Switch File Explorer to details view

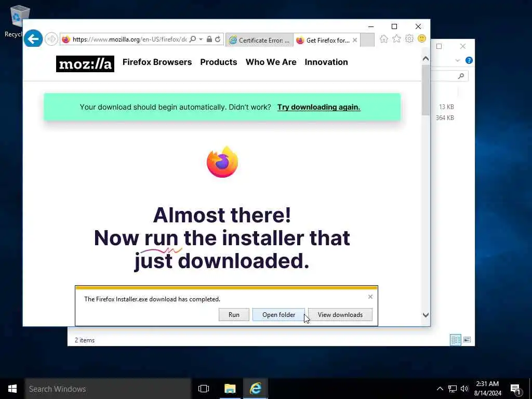coord(455,340)
